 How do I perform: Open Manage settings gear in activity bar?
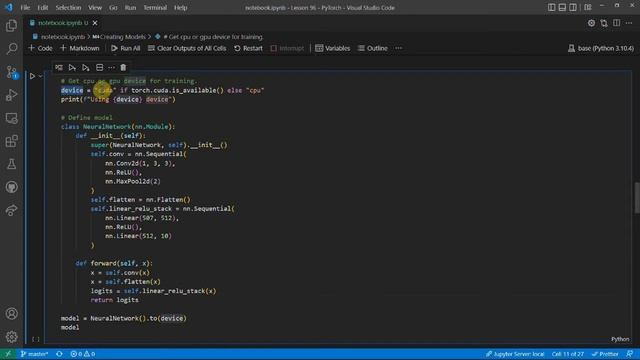pyautogui.click(x=11, y=337)
